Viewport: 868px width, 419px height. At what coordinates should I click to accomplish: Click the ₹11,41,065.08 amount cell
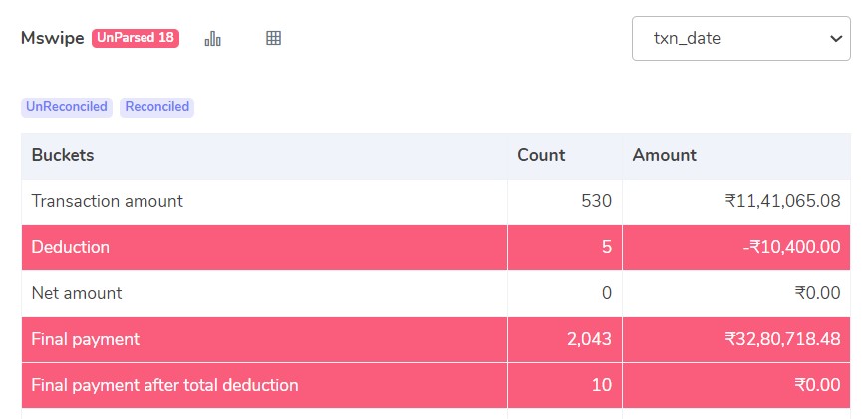[x=782, y=201]
